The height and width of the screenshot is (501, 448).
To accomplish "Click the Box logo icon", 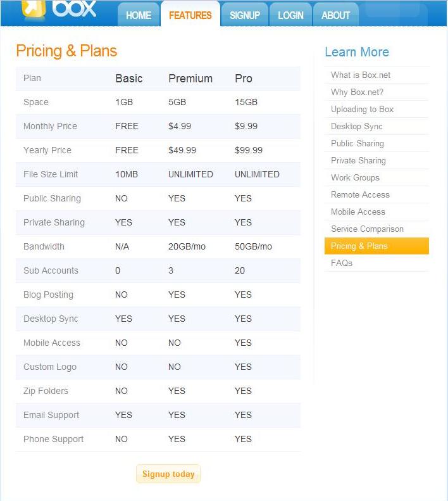I will pos(34,8).
